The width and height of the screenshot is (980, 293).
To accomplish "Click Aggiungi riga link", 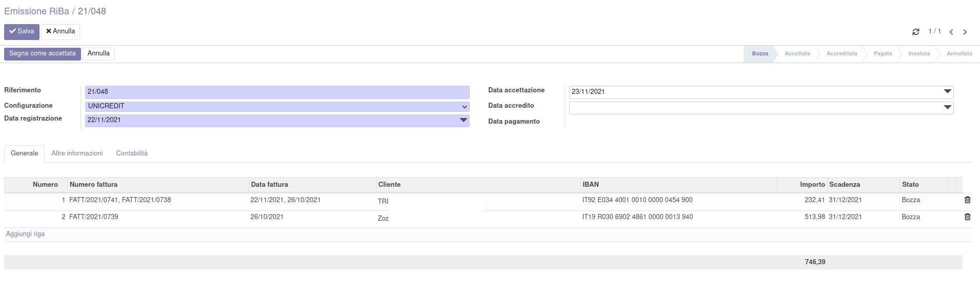I will pyautogui.click(x=25, y=234).
